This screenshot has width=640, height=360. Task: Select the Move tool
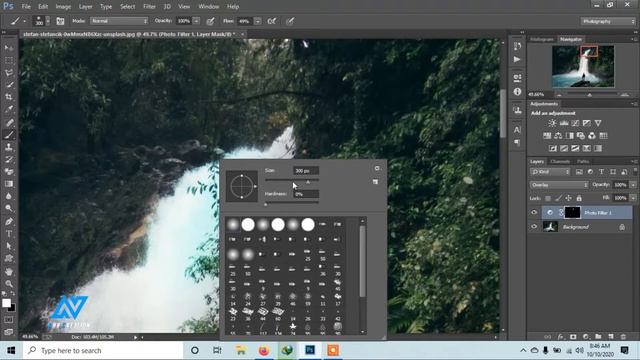coord(9,48)
